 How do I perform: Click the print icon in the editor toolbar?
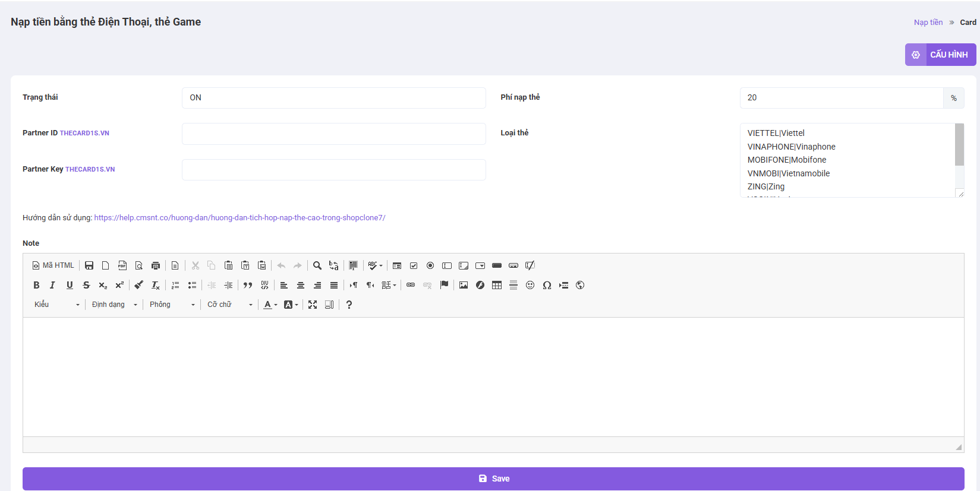[x=156, y=265]
